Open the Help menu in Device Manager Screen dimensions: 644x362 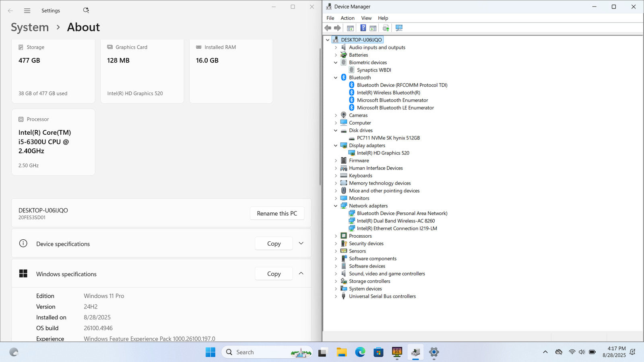tap(383, 18)
